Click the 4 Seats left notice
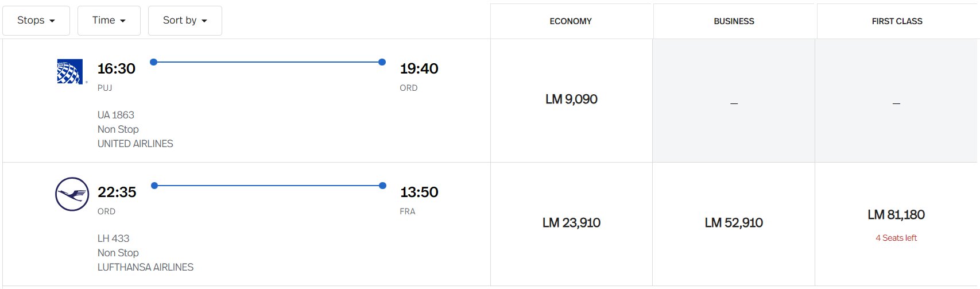 click(x=896, y=238)
